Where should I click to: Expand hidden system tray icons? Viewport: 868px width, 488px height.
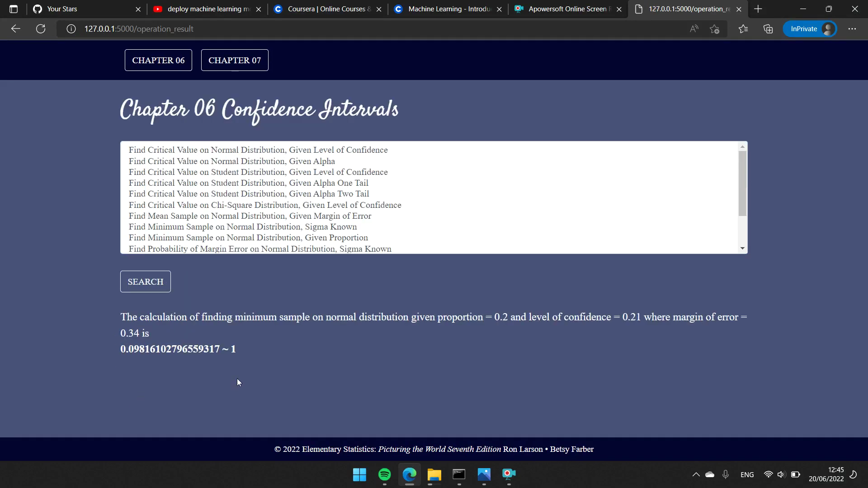point(696,474)
